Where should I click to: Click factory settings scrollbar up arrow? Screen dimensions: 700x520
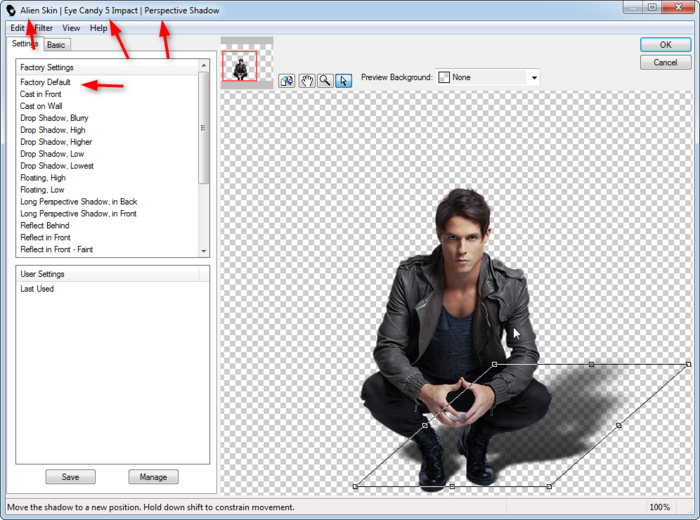[204, 66]
